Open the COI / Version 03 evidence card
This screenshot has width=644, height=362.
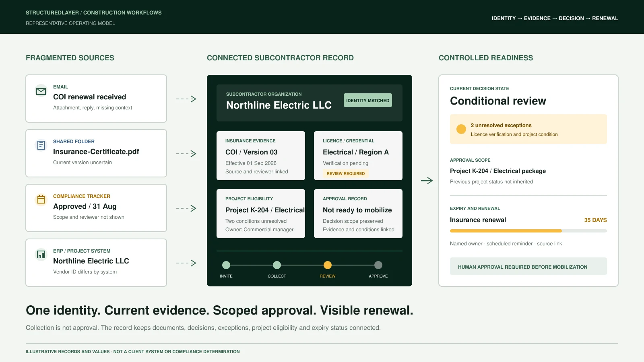point(261,156)
